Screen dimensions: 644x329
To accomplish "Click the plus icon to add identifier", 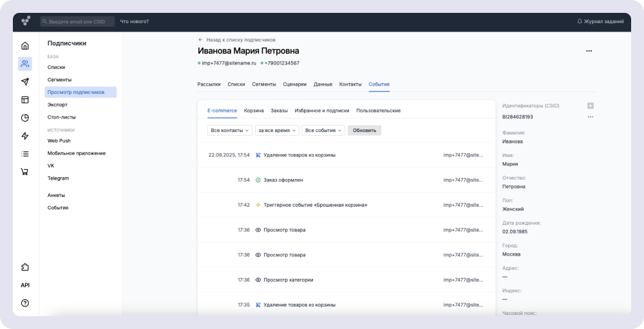I will click(590, 106).
